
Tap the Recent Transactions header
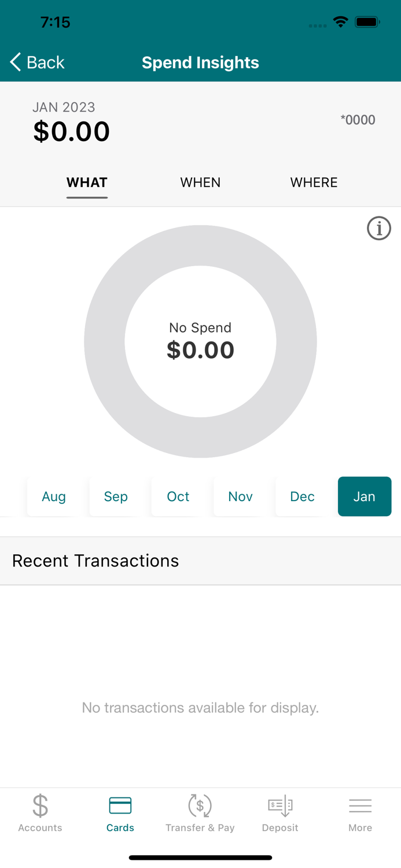tap(95, 560)
